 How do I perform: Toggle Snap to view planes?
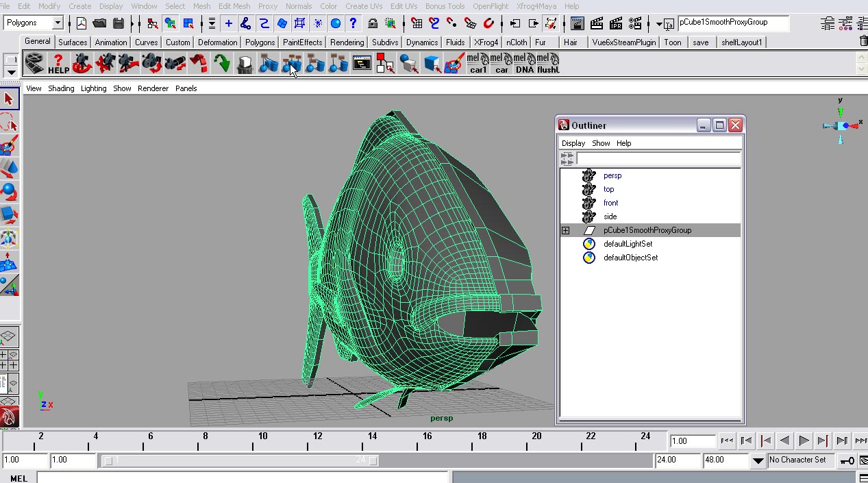point(470,23)
